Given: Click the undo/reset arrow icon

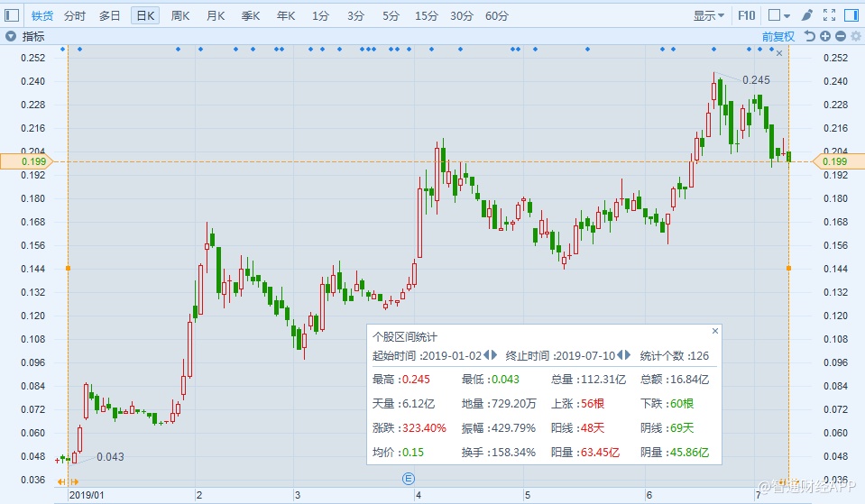Looking at the screenshot, I should [810, 36].
